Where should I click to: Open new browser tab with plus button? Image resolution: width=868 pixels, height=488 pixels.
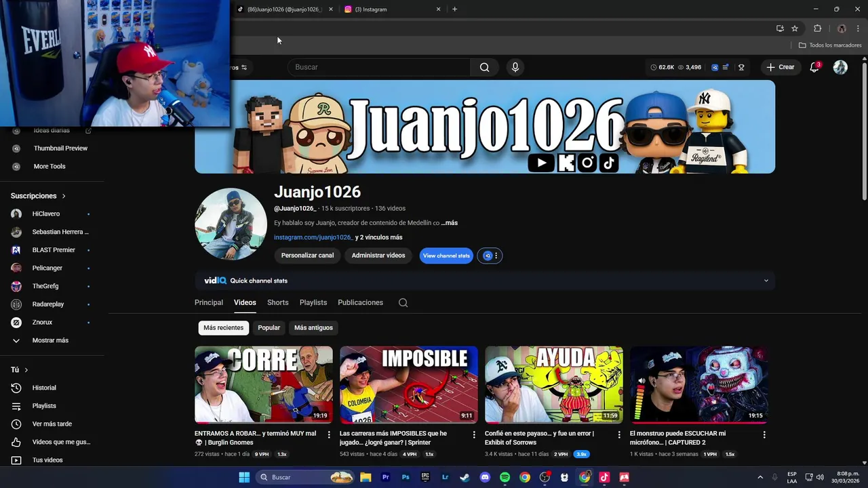(x=454, y=9)
